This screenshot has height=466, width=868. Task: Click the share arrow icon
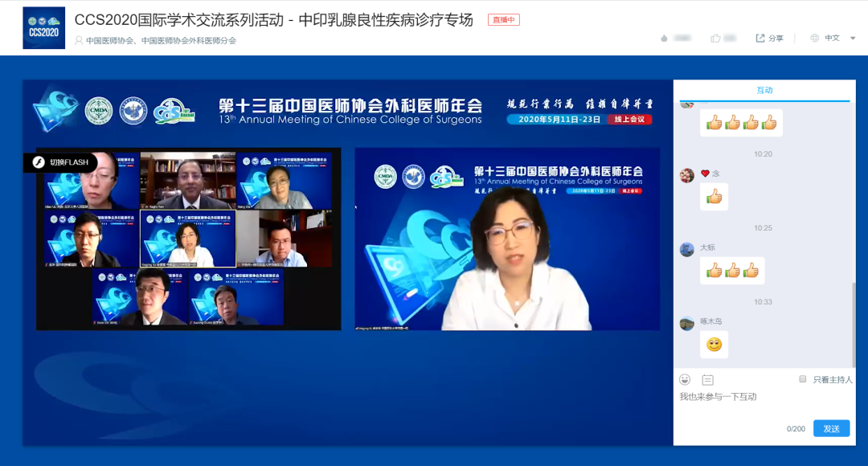tap(760, 38)
